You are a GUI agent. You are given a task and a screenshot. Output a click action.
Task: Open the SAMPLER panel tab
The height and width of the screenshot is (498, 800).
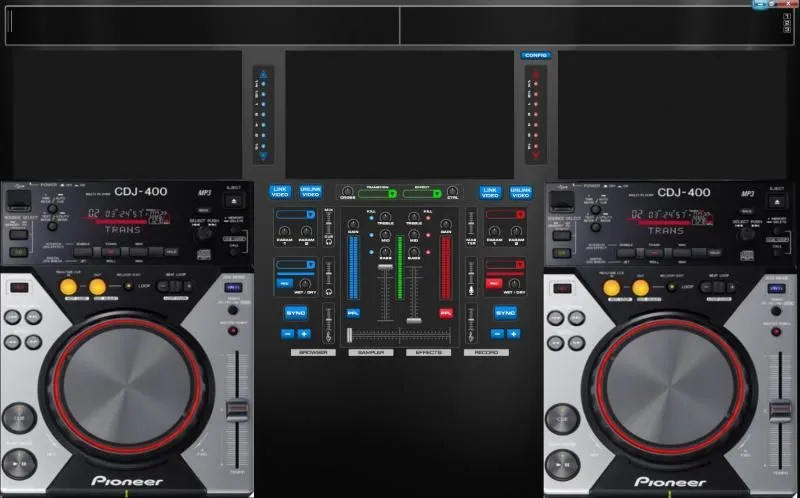(x=371, y=353)
